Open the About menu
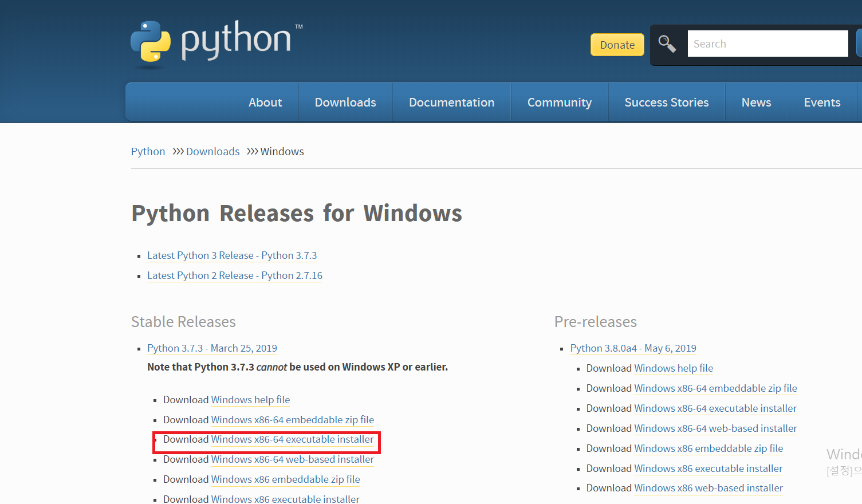 pyautogui.click(x=265, y=103)
